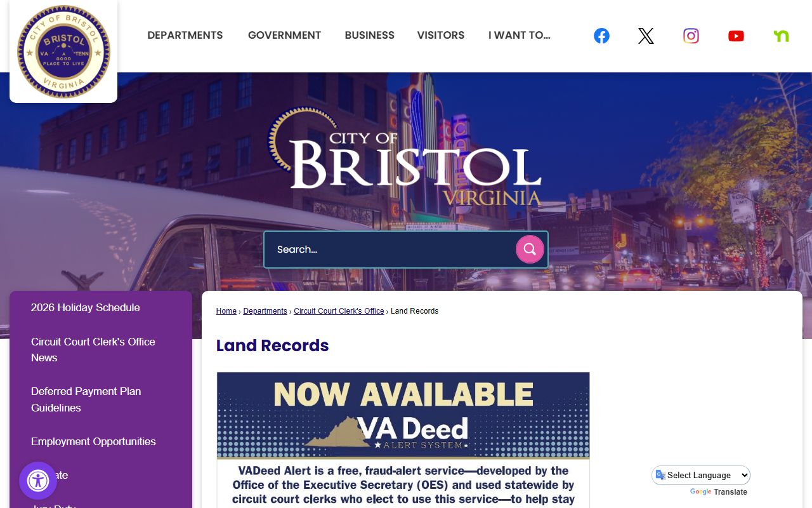Open the Visitors menu
Screen dimensions: 812x508
click(x=441, y=36)
